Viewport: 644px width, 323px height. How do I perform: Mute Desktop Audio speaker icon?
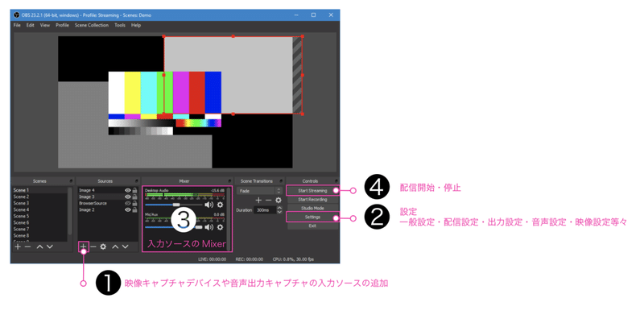coord(209,205)
